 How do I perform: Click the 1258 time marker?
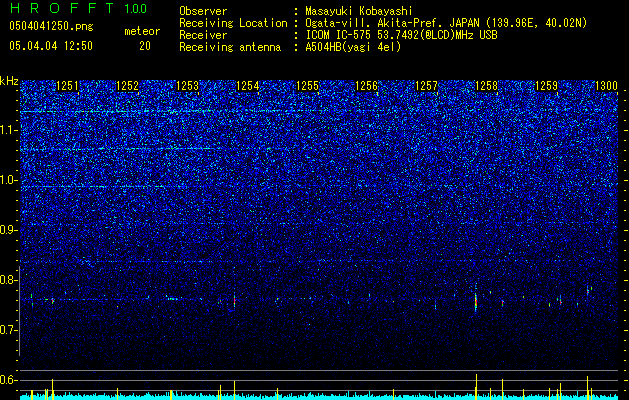(486, 86)
